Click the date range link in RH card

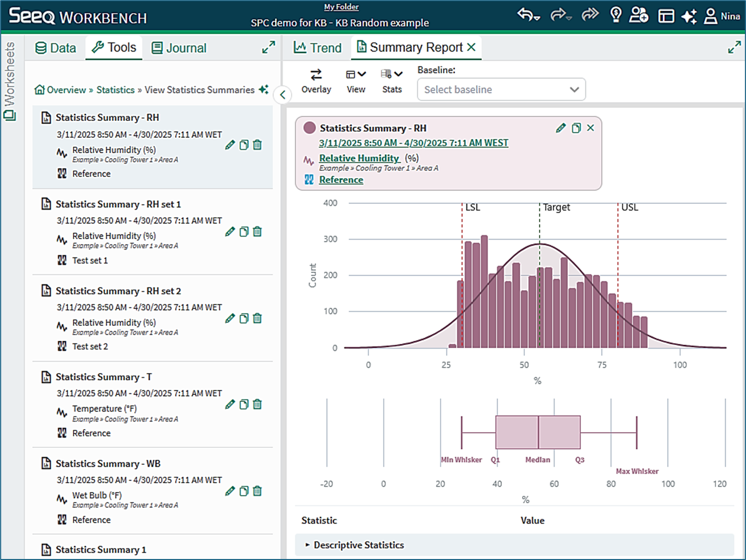pyautogui.click(x=414, y=143)
